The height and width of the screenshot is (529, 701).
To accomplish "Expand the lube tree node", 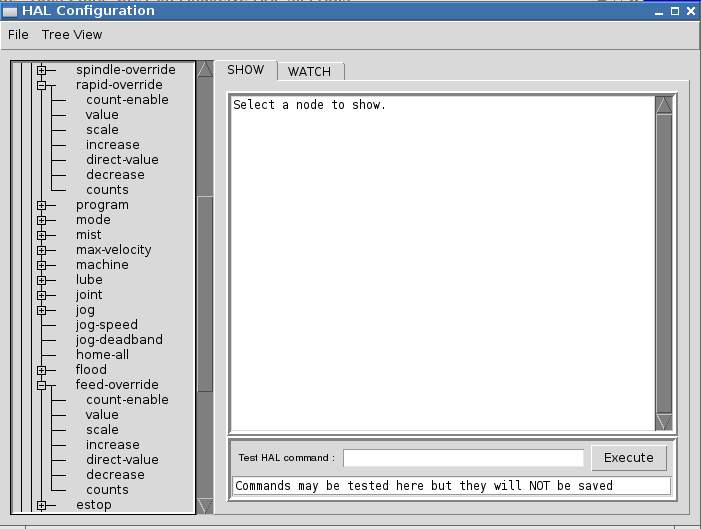I will (x=42, y=280).
